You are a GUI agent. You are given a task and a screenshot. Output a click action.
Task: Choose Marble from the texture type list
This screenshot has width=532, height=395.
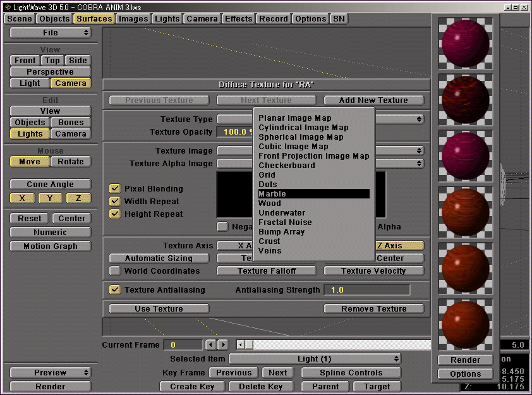pos(313,194)
